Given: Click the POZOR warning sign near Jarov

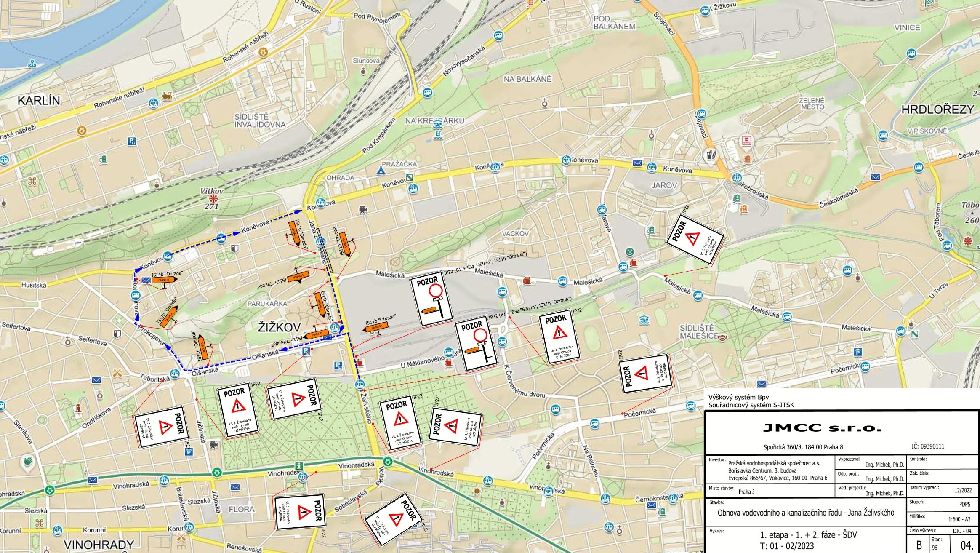Looking at the screenshot, I should pyautogui.click(x=695, y=240).
